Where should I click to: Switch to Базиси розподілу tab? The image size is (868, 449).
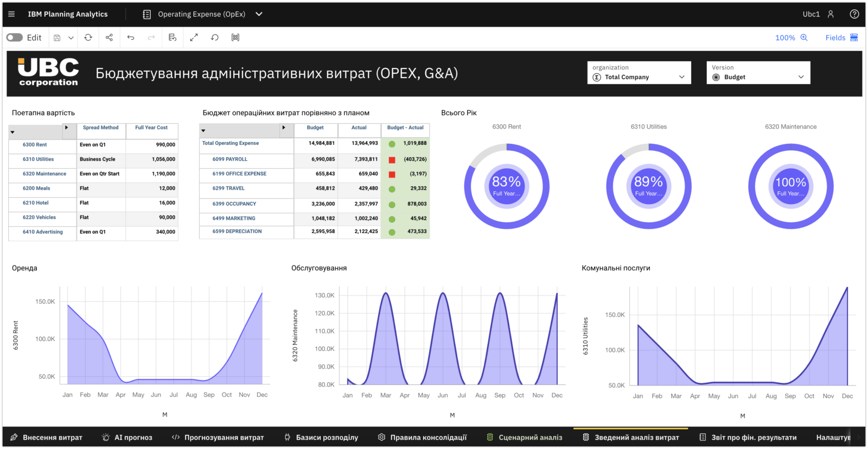point(321,437)
